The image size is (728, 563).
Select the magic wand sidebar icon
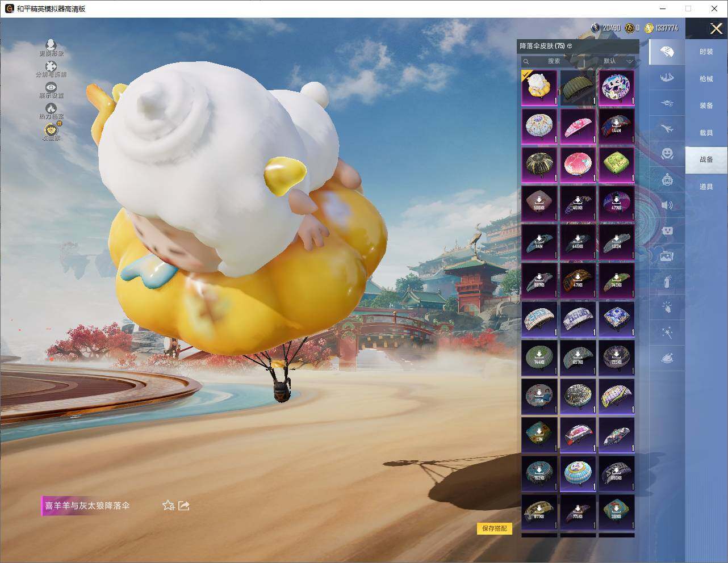667,333
